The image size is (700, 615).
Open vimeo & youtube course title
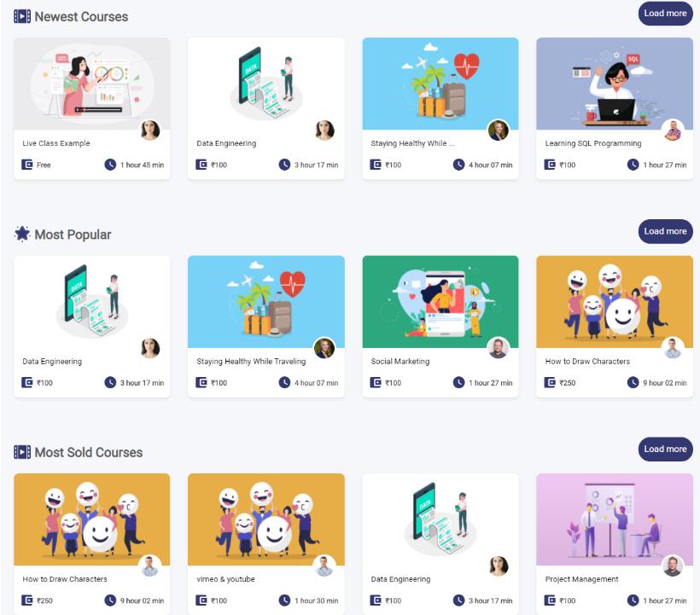[225, 579]
